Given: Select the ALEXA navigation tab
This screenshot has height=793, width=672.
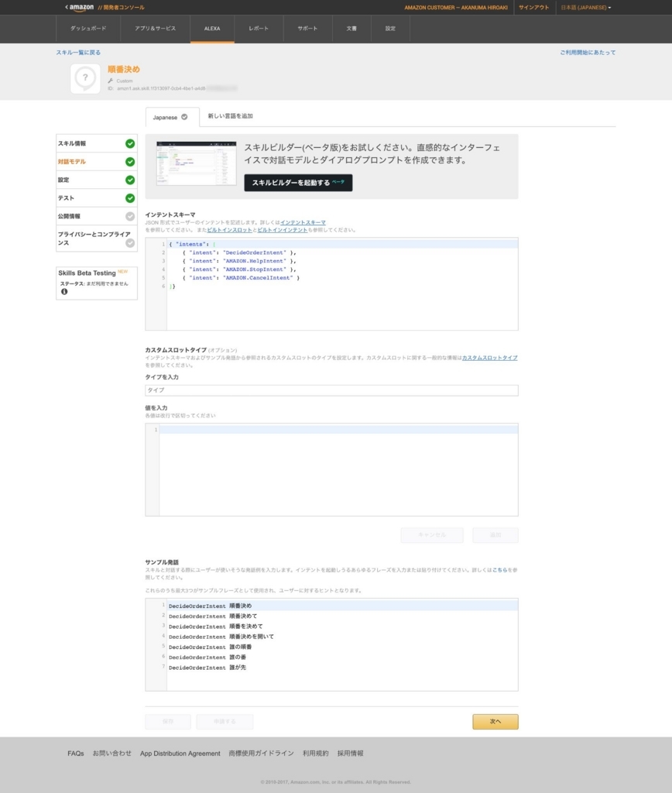Looking at the screenshot, I should click(212, 29).
